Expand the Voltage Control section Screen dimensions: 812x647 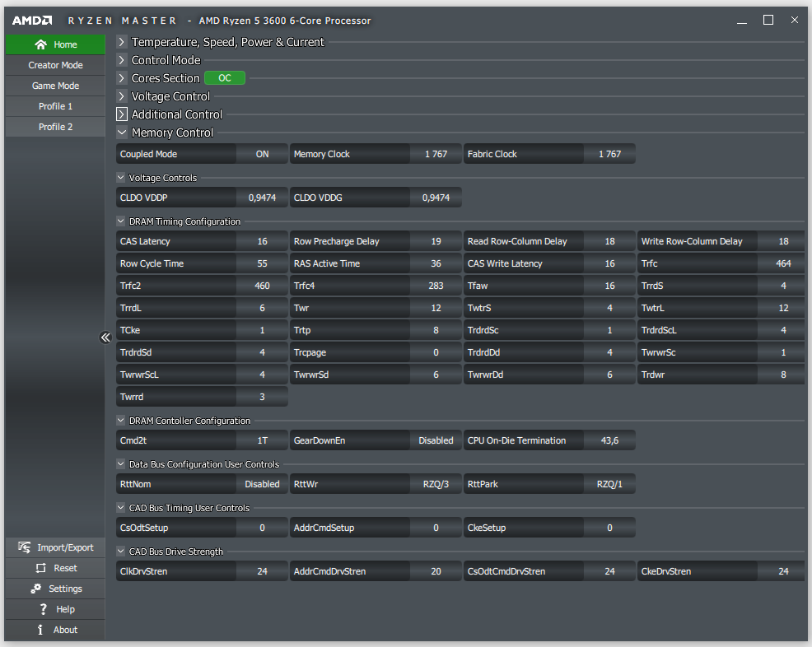(x=122, y=96)
